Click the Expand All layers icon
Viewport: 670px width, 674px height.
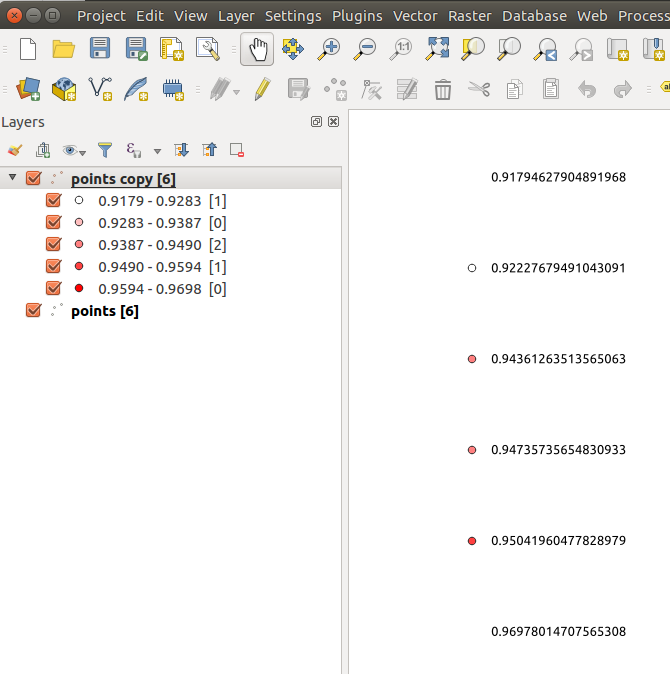click(x=181, y=150)
